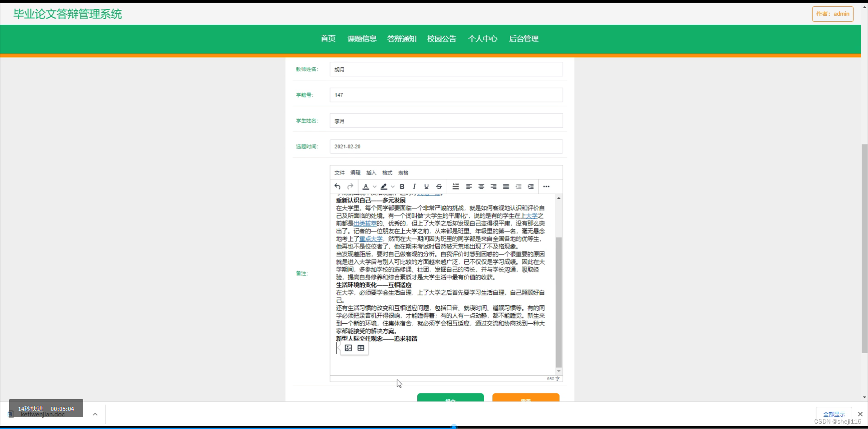The height and width of the screenshot is (429, 868).
Task: Expand the more tools overflow menu
Action: [547, 187]
